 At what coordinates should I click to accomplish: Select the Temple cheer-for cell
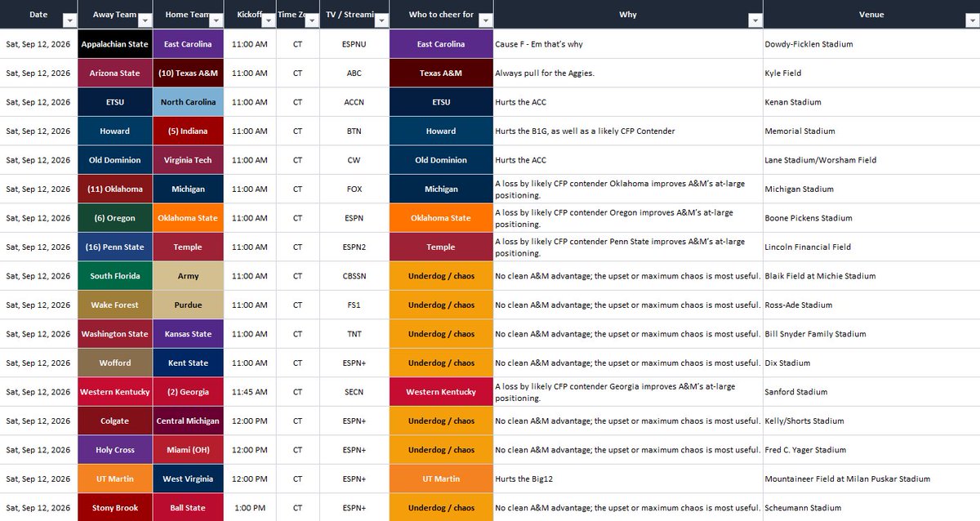tap(441, 247)
